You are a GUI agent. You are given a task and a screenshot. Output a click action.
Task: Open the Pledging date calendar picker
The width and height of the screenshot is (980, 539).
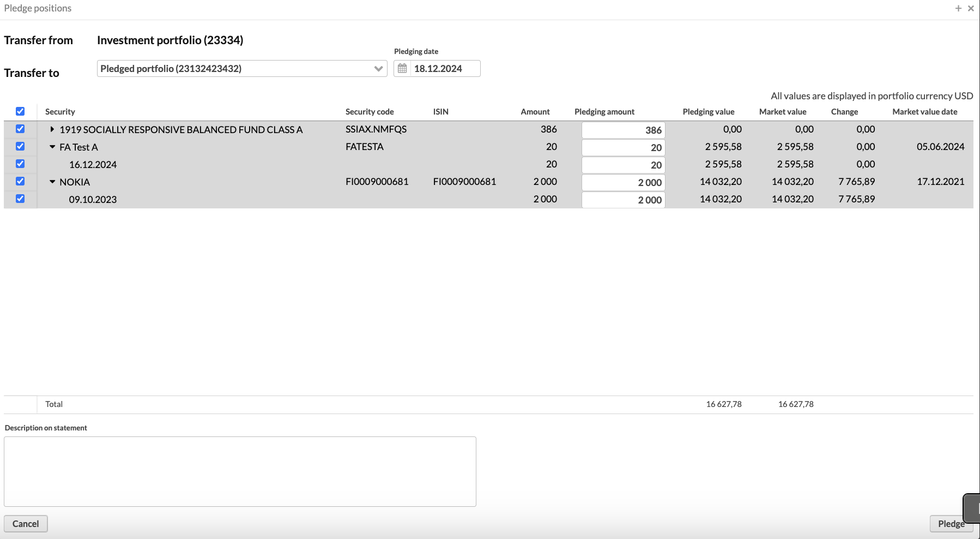(402, 69)
